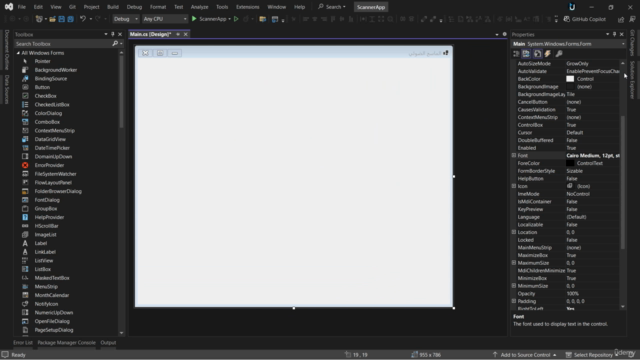
Task: Click the Open File folder icon
Action: tap(53, 19)
